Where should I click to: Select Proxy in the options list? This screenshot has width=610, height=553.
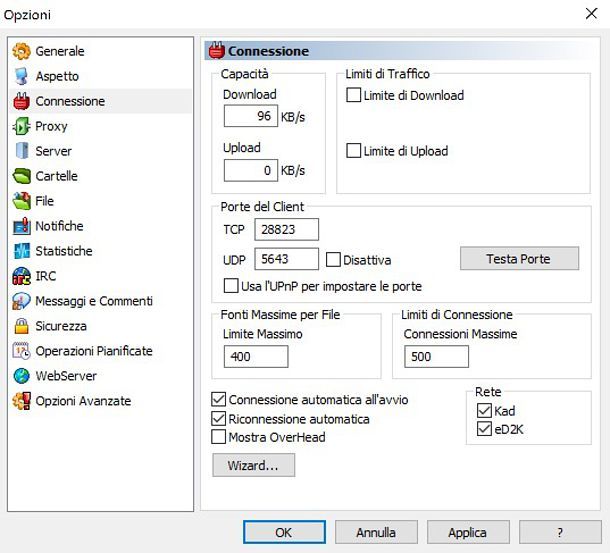(x=100, y=126)
